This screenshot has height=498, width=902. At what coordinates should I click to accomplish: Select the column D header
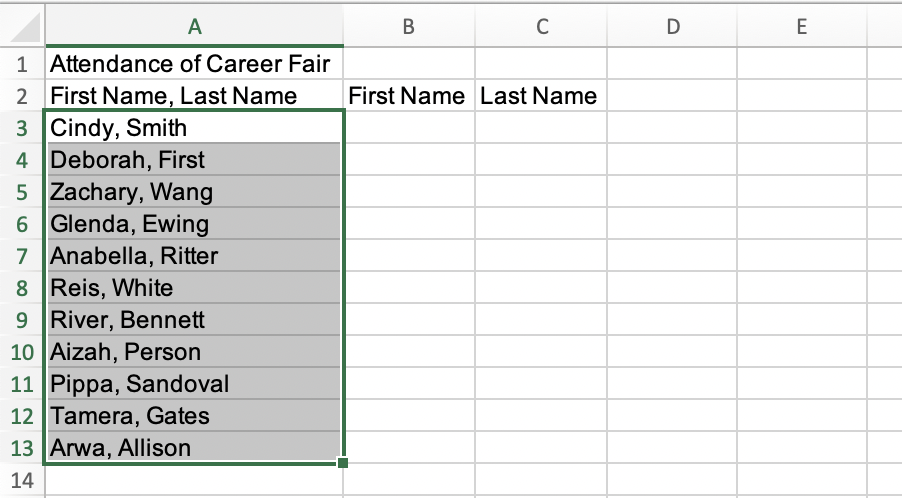coord(671,28)
